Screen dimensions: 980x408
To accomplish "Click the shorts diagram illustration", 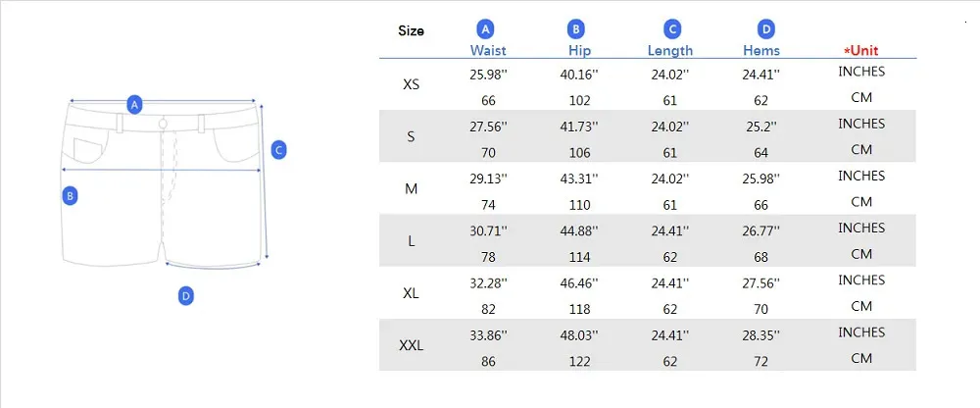I will pyautogui.click(x=163, y=184).
